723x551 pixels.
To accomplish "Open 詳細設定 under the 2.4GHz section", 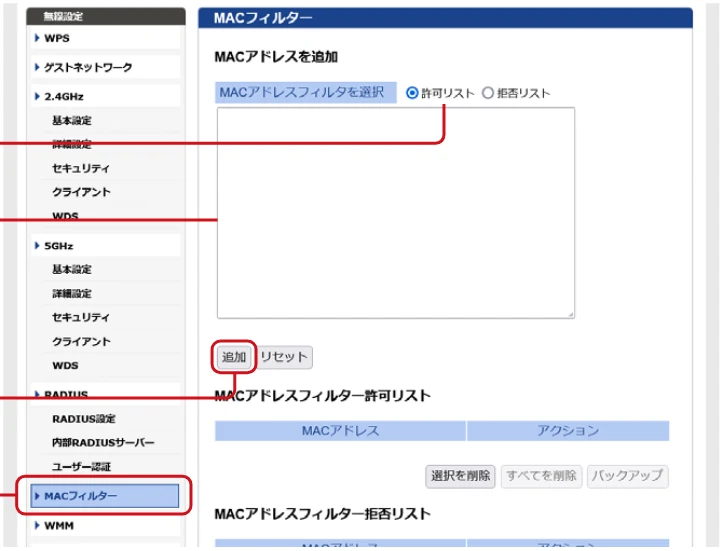I will point(71,144).
